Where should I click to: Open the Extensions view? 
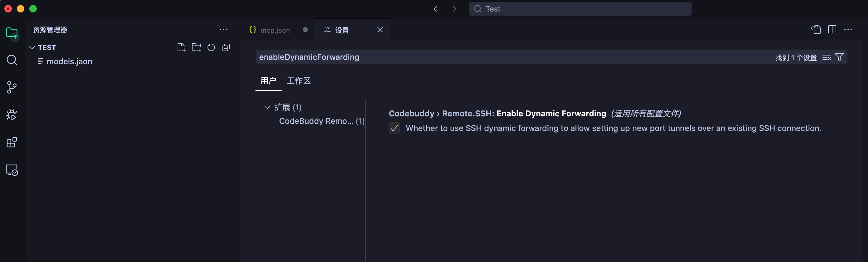click(12, 142)
